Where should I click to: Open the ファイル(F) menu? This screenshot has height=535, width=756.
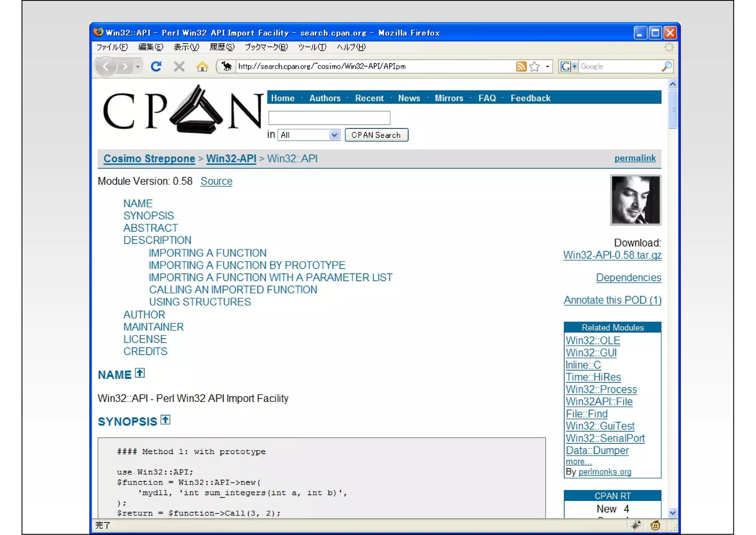[112, 47]
